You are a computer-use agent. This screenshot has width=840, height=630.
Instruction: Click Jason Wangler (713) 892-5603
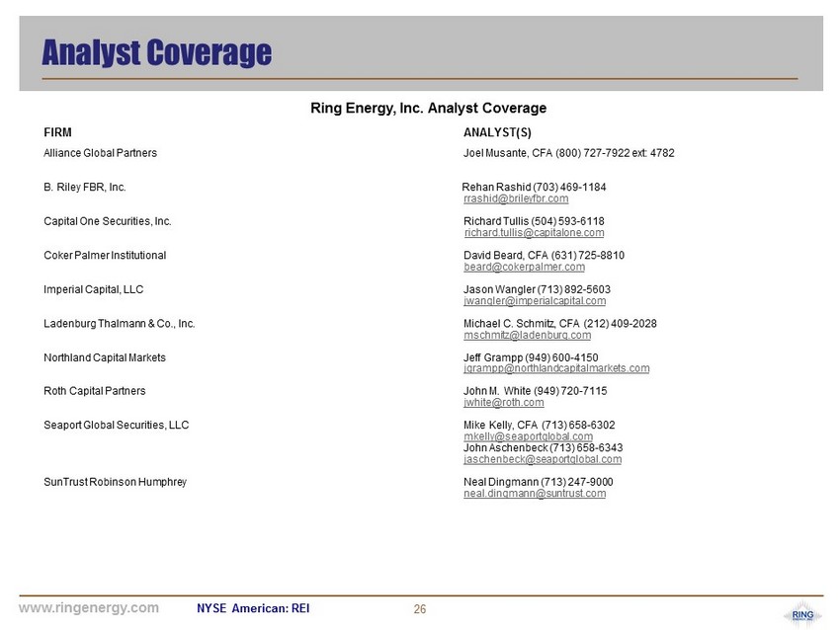(x=537, y=289)
